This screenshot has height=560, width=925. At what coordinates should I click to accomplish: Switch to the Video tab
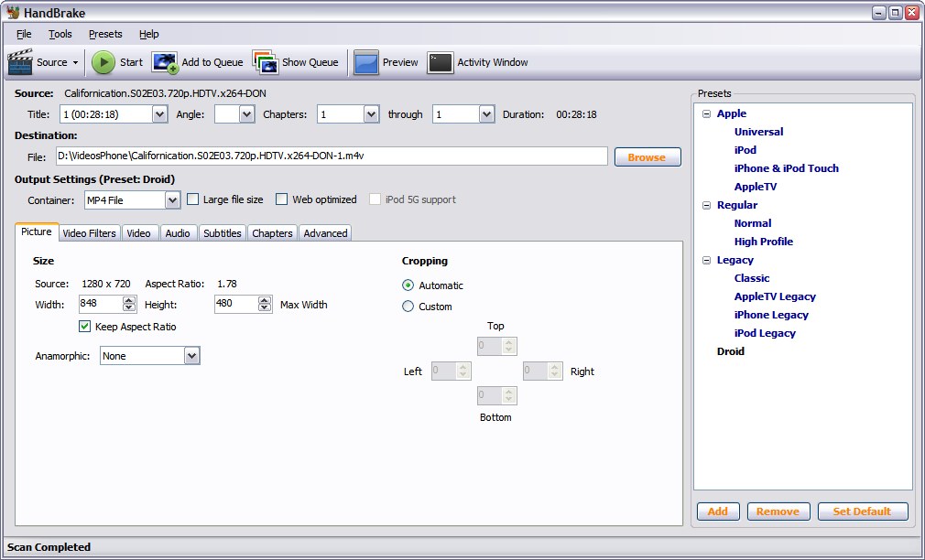(x=138, y=233)
